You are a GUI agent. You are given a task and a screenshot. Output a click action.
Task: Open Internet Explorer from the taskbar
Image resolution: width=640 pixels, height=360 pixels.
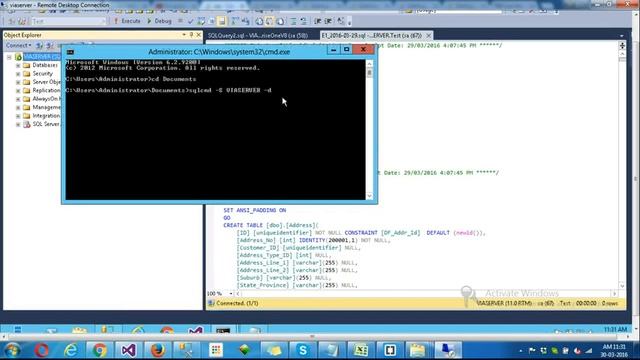[71, 350]
